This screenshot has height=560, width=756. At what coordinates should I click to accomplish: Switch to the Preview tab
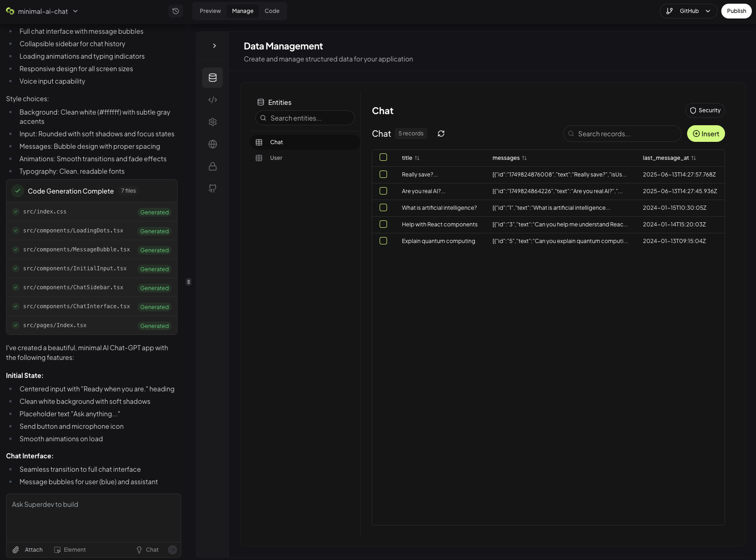210,11
